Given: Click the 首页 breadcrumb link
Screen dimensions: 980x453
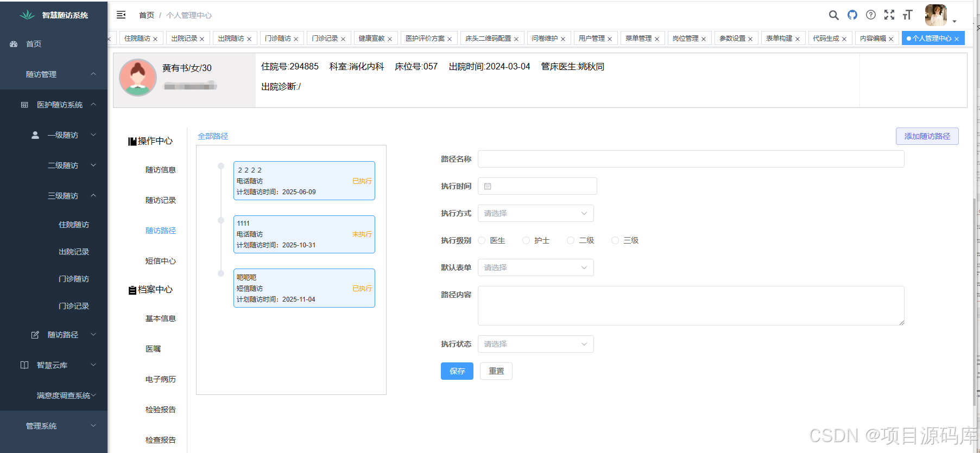Looking at the screenshot, I should (x=147, y=15).
